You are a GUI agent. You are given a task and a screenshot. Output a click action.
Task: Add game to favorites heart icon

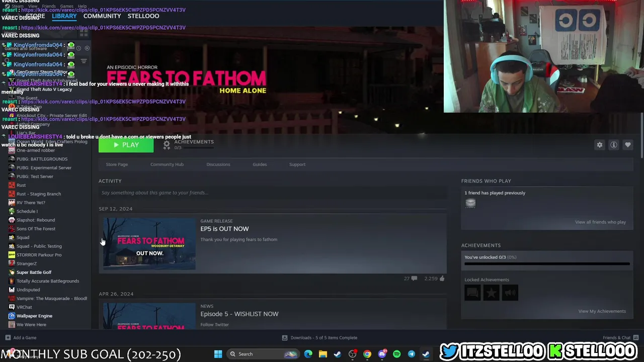pos(628,145)
